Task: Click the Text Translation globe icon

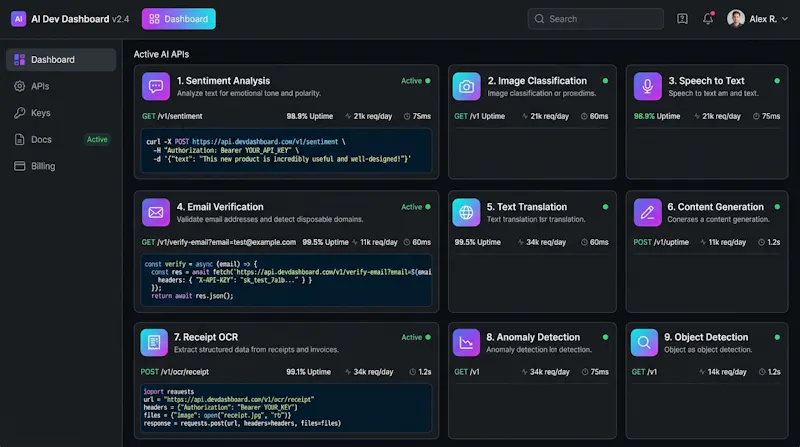Action: [x=466, y=212]
